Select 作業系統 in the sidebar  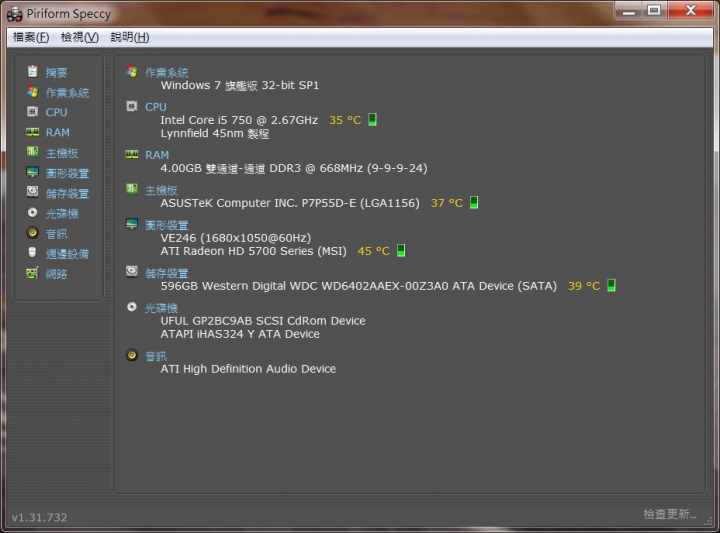(x=67, y=93)
